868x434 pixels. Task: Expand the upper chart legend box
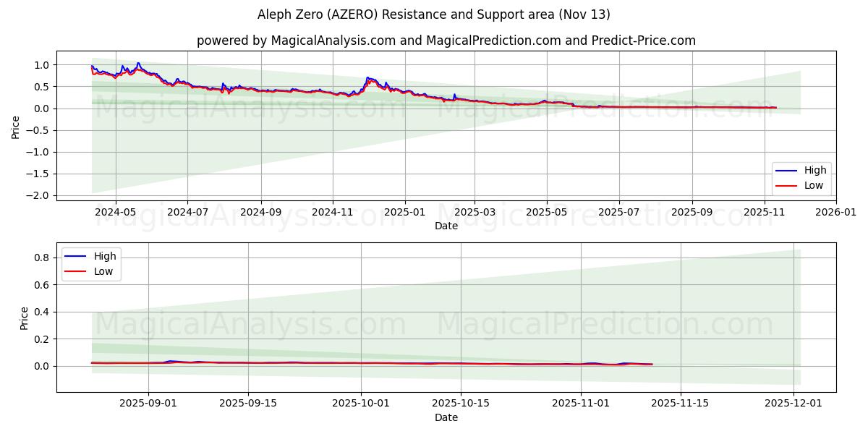pos(803,177)
